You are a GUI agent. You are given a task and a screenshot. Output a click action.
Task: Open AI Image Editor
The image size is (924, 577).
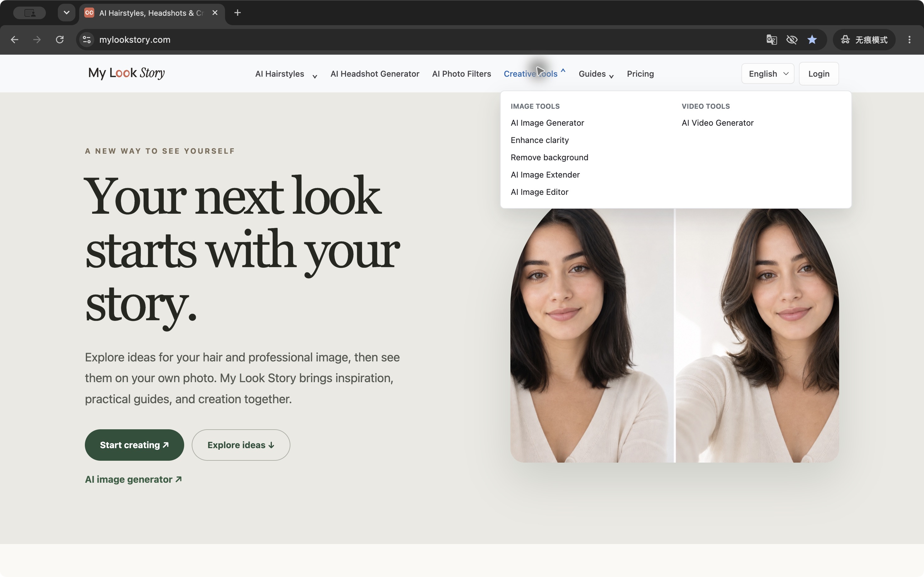[539, 192]
